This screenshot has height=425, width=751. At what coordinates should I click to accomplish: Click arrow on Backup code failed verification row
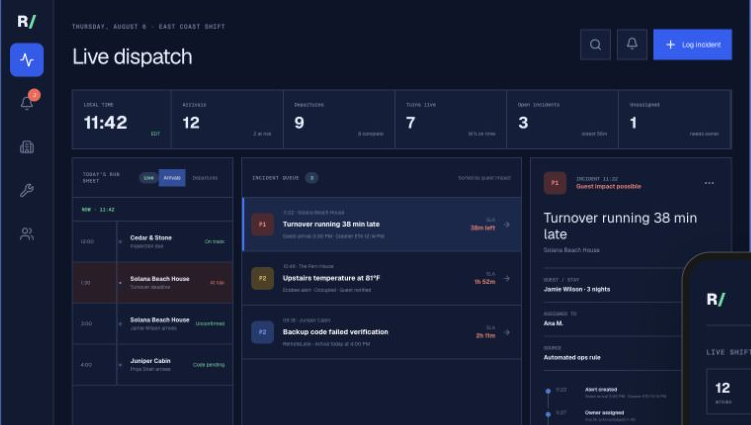tap(507, 332)
